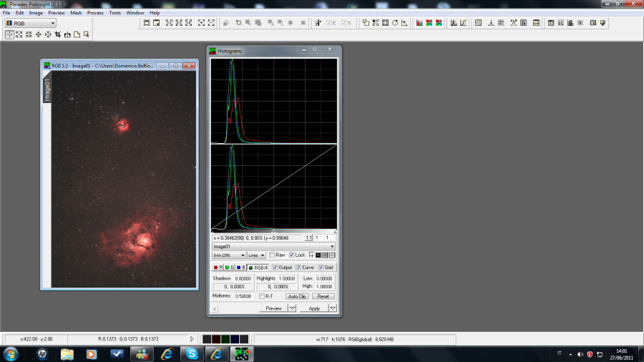This screenshot has height=362, width=644.
Task: Toggle the blue B channel button
Action: pos(240,267)
